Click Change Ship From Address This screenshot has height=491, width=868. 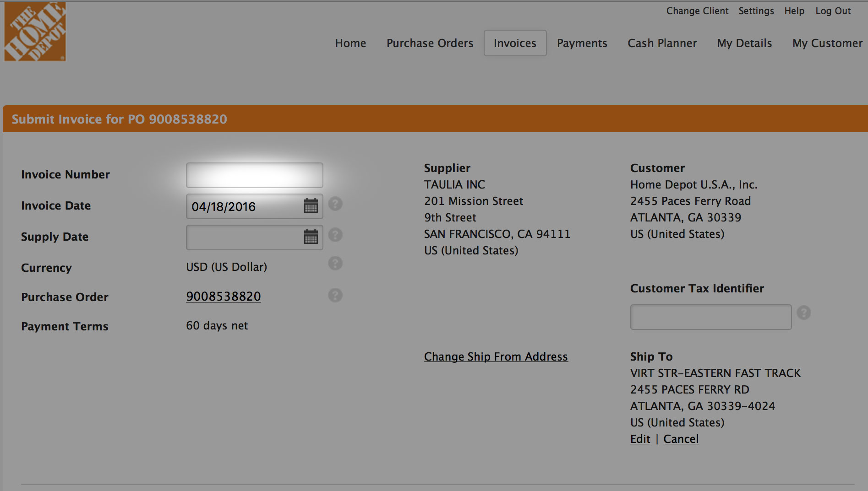pyautogui.click(x=496, y=356)
